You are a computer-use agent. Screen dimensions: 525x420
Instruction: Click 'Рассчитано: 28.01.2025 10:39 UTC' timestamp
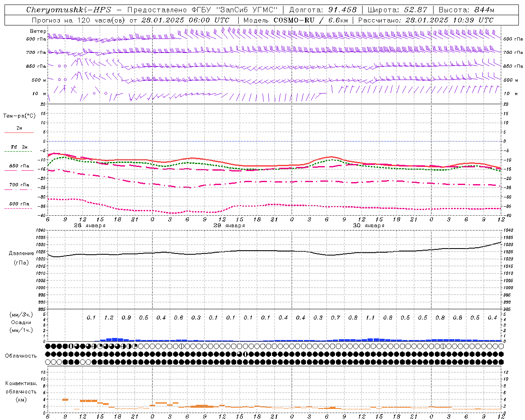click(426, 20)
